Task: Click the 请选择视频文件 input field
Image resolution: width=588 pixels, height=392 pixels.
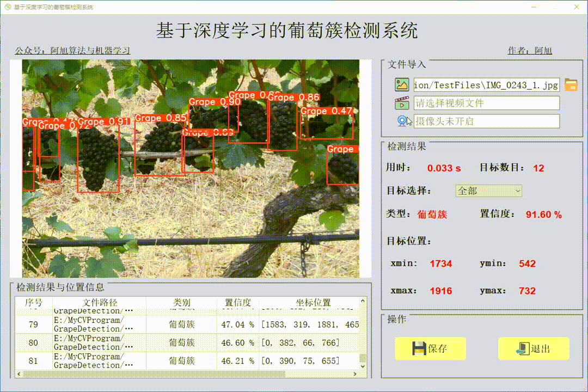Action: tap(486, 103)
